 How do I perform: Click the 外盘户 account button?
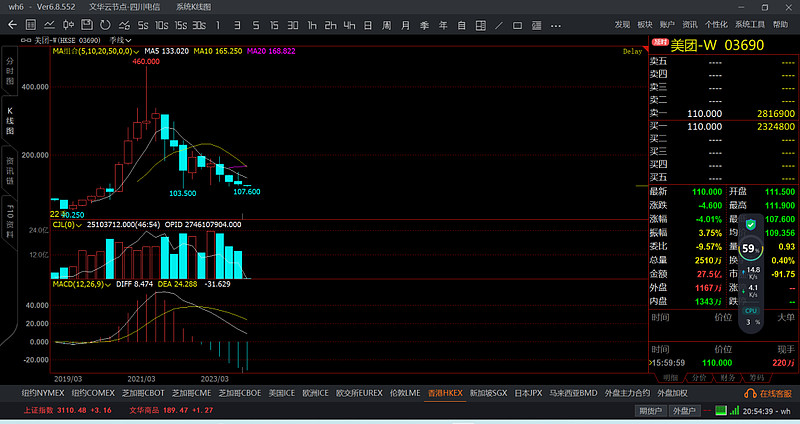tap(684, 410)
